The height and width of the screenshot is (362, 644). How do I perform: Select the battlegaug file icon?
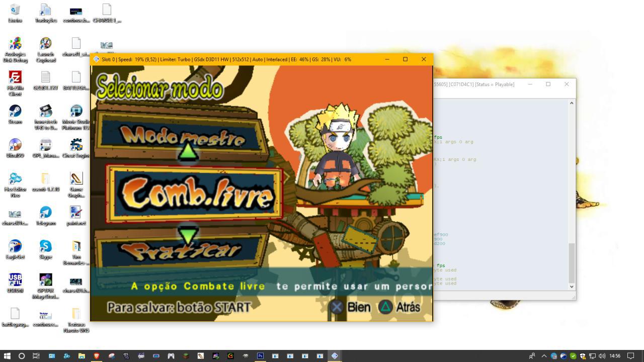pyautogui.click(x=15, y=316)
